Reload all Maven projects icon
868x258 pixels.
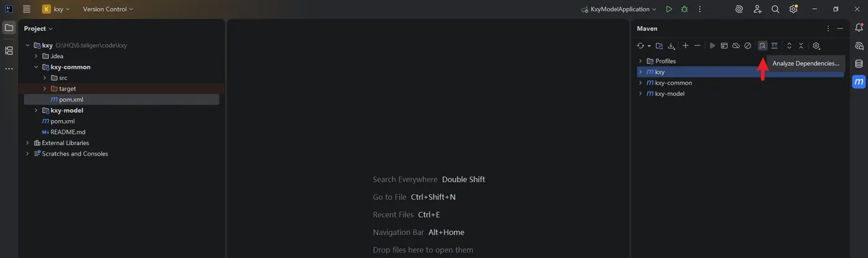(x=640, y=46)
